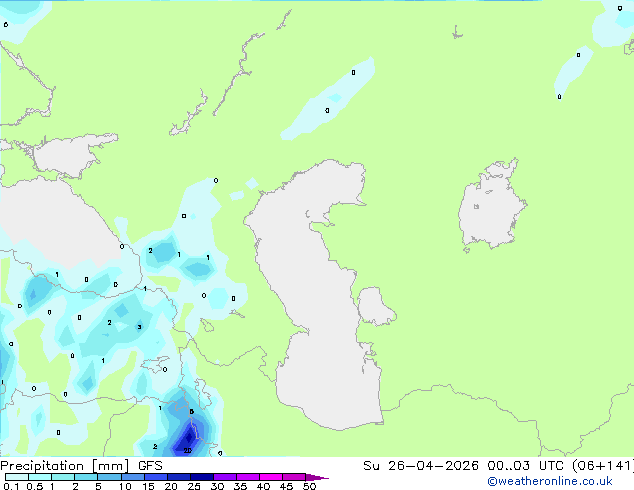This screenshot has width=634, height=490.
Task: Click the 40–45 mm magenta legend swatch
Action: click(271, 477)
